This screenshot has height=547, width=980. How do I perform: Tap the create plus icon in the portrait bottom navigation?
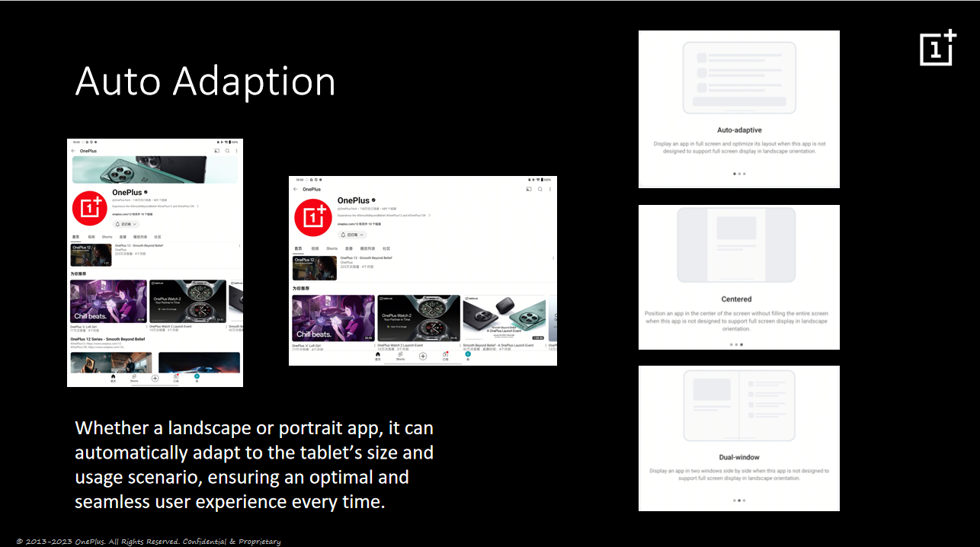155,378
